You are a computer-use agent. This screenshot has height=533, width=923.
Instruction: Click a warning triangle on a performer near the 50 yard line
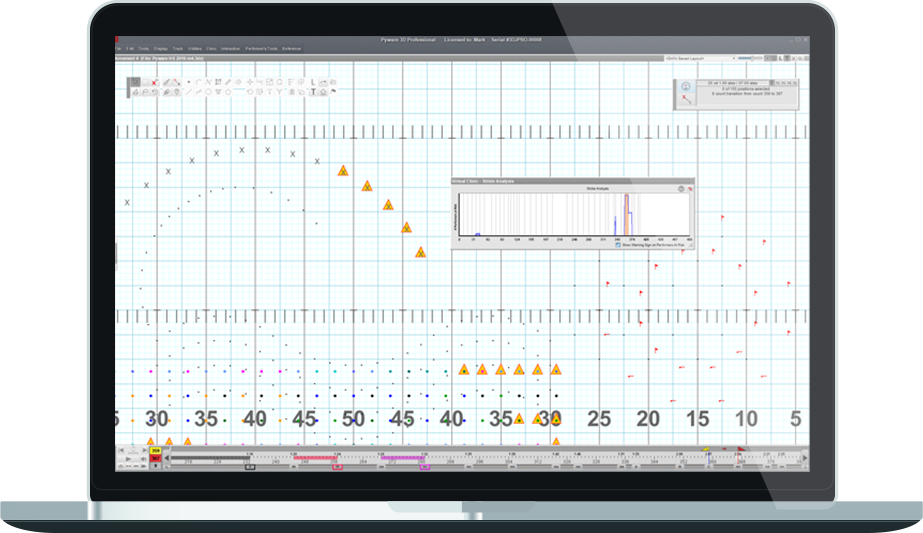[x=343, y=172]
